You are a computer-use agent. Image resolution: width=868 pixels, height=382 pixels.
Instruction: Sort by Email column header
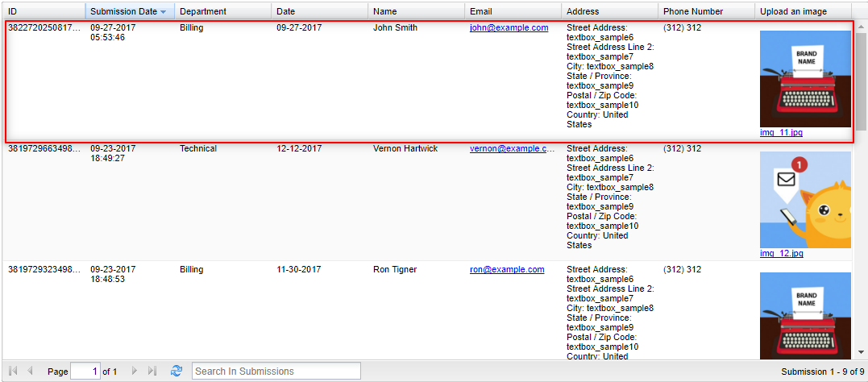[513, 11]
